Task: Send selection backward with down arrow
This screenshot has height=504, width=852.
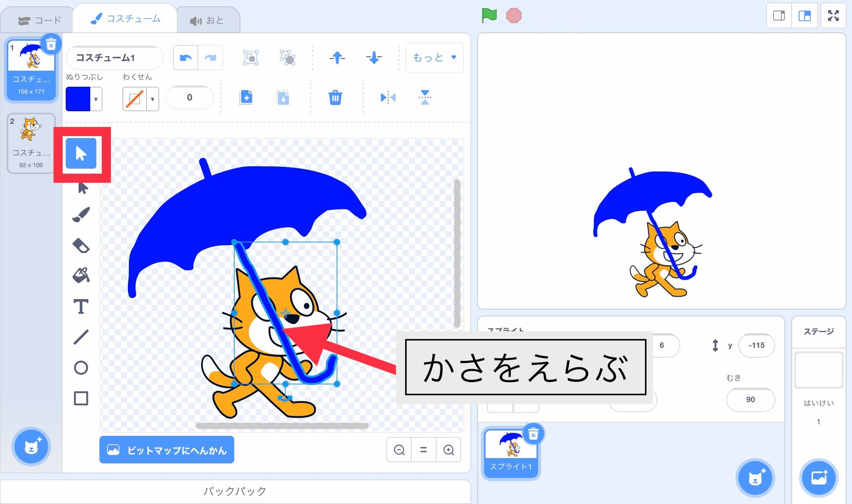Action: 374,57
